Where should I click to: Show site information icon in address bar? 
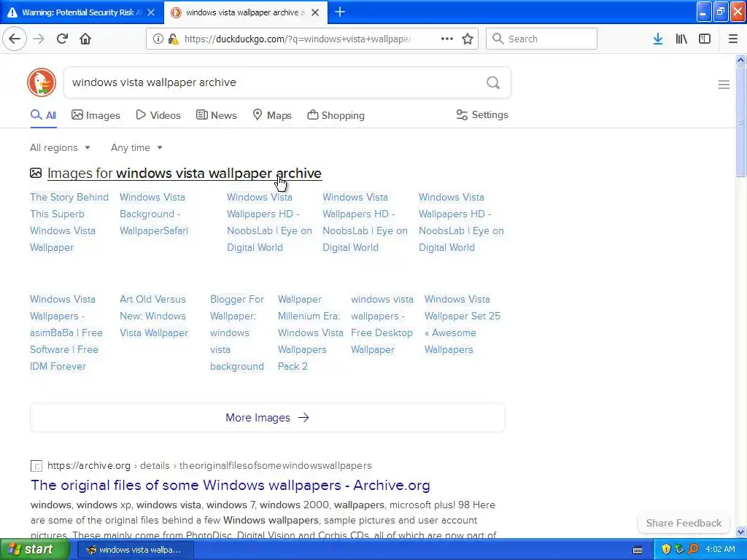click(158, 39)
